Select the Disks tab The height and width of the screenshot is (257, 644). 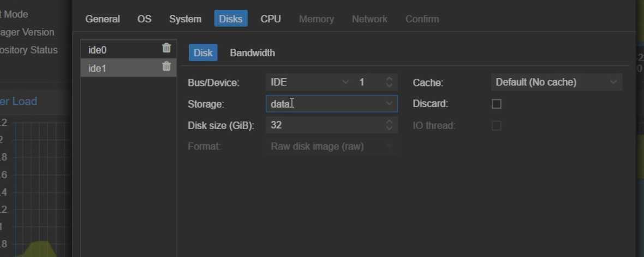[x=231, y=19]
